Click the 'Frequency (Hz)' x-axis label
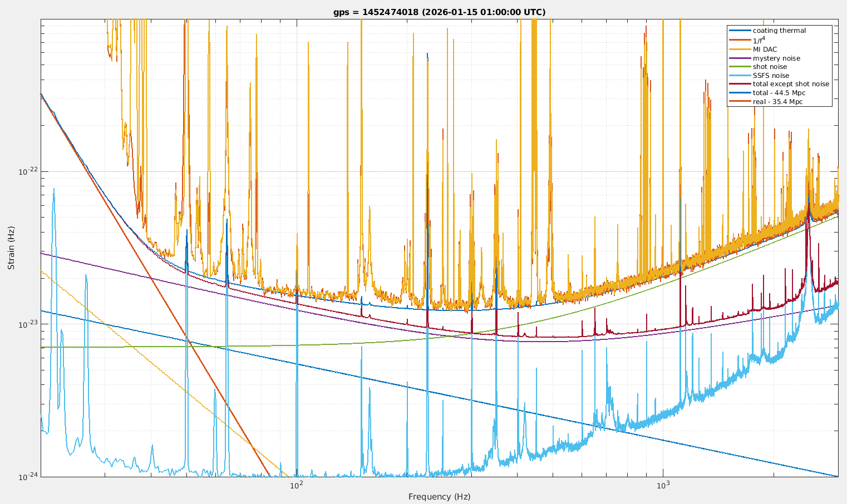 439,497
